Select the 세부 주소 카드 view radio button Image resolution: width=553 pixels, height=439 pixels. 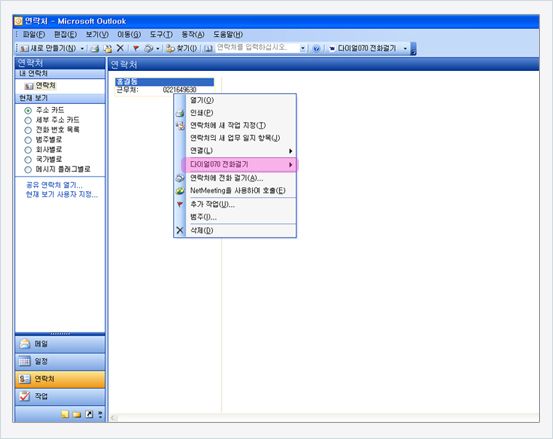[x=28, y=120]
